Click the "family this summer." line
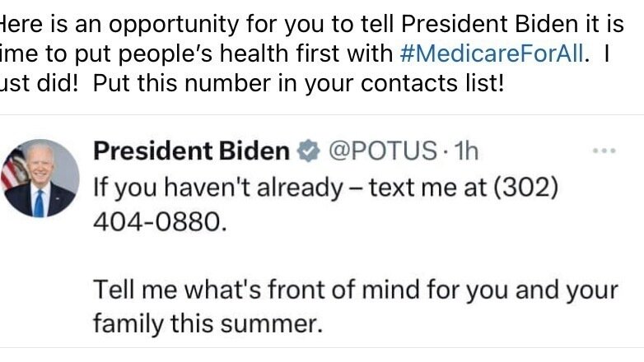 pos(204,323)
